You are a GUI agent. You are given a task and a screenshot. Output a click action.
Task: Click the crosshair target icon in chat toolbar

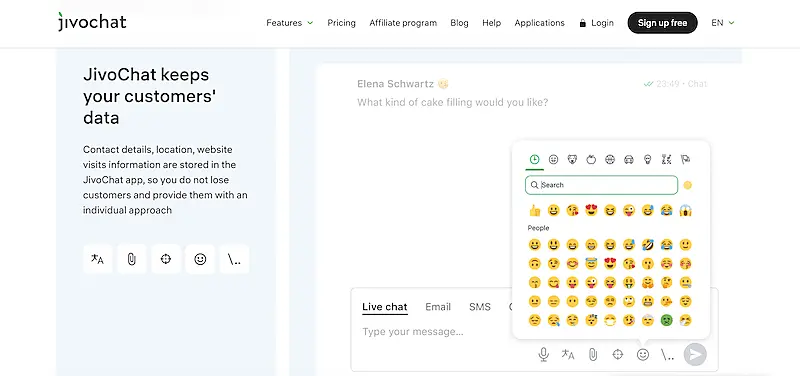618,354
